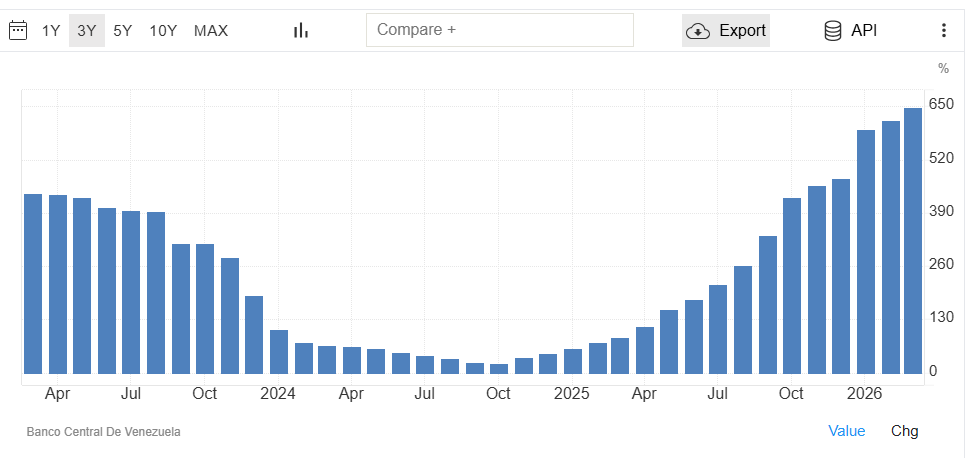Click the 130 y-axis label

tap(941, 317)
